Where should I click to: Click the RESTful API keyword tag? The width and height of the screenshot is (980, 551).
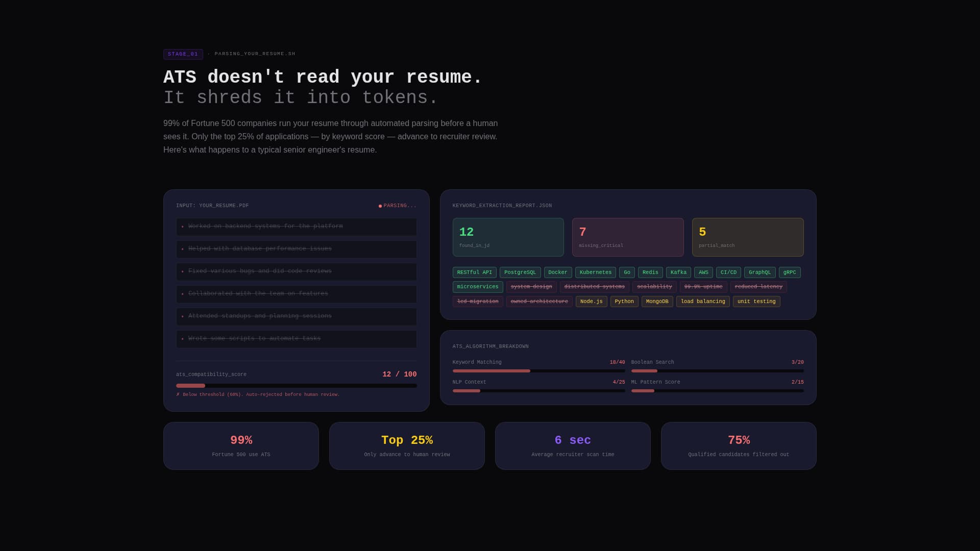click(x=474, y=272)
